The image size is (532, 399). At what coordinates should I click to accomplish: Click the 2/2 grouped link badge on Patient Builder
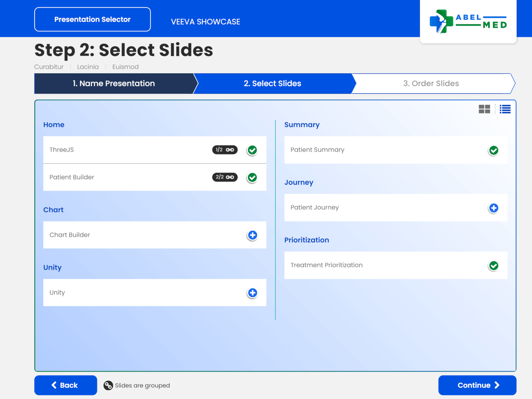click(225, 177)
